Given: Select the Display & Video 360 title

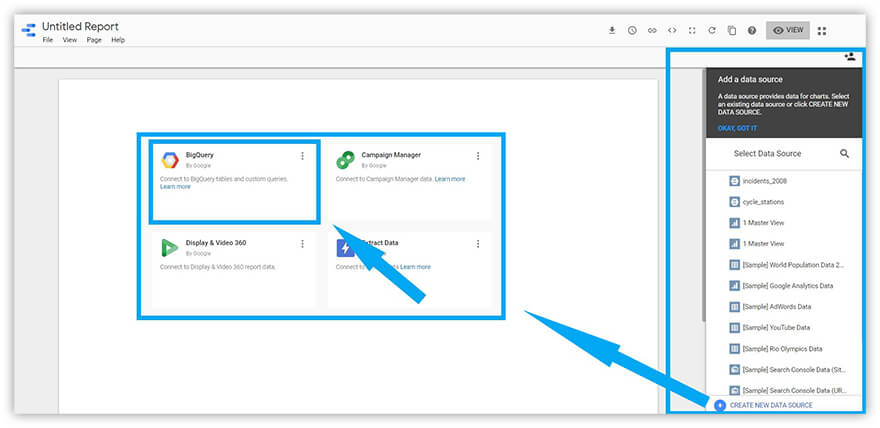Looking at the screenshot, I should point(216,243).
